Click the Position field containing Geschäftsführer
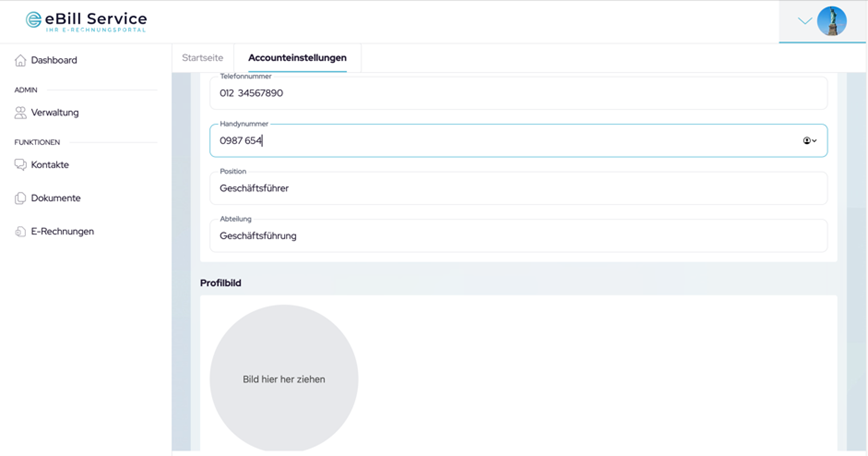Image resolution: width=868 pixels, height=456 pixels. (x=518, y=188)
